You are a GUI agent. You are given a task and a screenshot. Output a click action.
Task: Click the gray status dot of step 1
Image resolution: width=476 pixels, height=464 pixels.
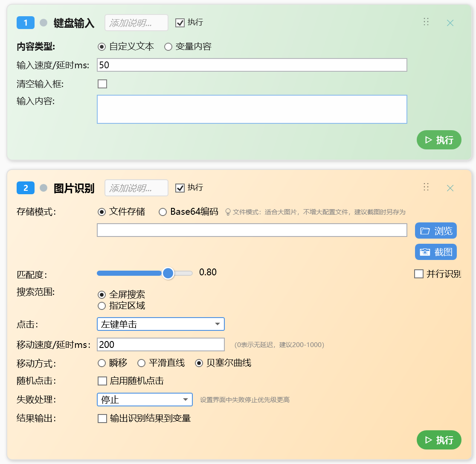(44, 23)
